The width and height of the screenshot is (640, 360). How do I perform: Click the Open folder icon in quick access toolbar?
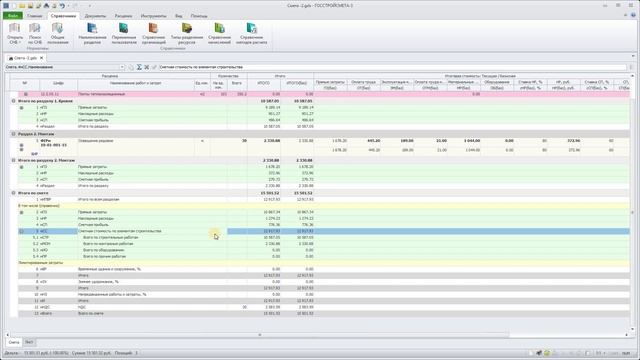[22, 6]
